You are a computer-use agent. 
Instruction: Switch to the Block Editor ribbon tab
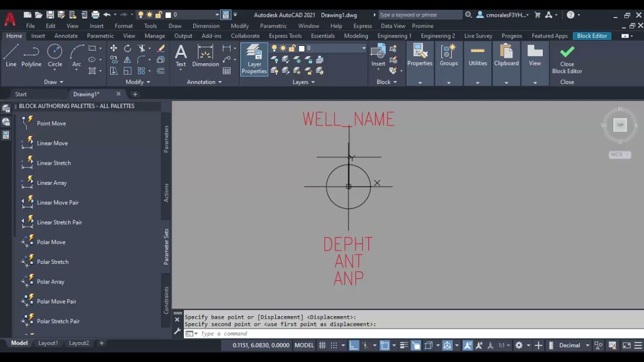pos(592,36)
